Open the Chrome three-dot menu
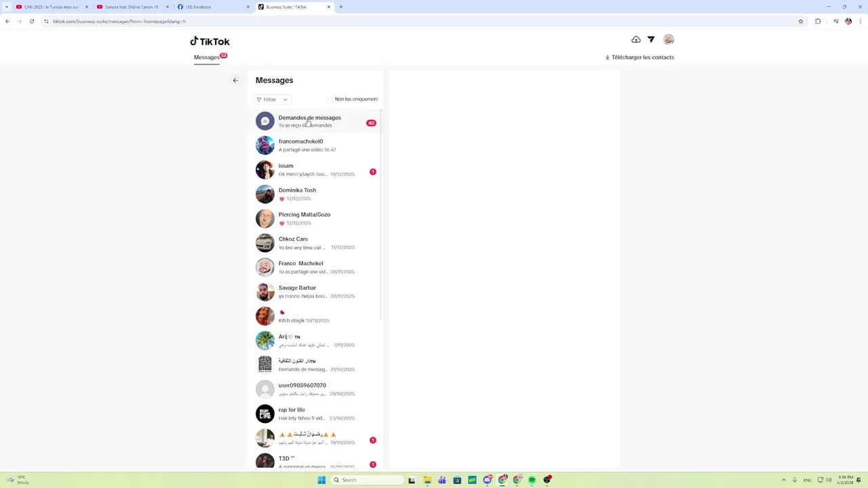Image resolution: width=868 pixels, height=488 pixels. [x=860, y=21]
